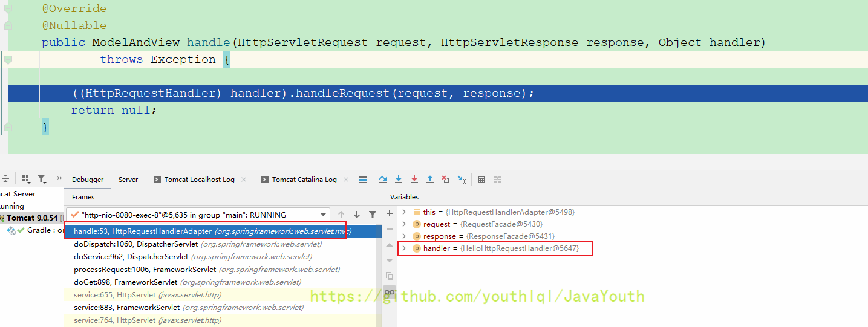Open the Tomcat Catalina Log tab
This screenshot has height=327, width=868.
coord(299,180)
